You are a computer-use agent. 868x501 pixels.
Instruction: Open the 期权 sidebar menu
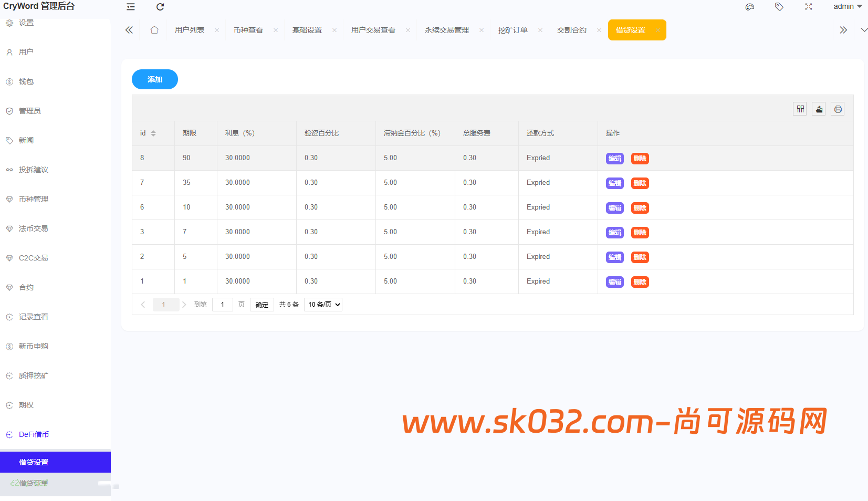(x=55, y=405)
